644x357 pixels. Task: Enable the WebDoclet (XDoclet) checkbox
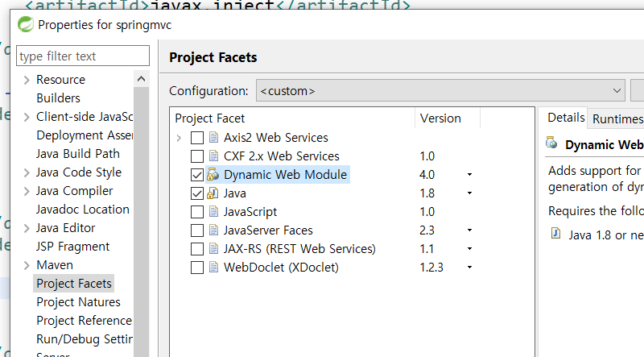coord(197,268)
